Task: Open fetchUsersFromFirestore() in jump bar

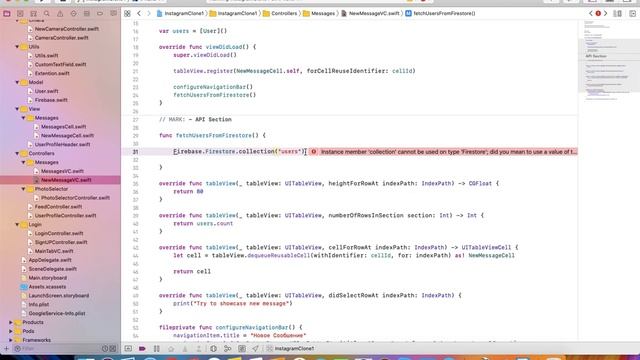Action: (440, 13)
